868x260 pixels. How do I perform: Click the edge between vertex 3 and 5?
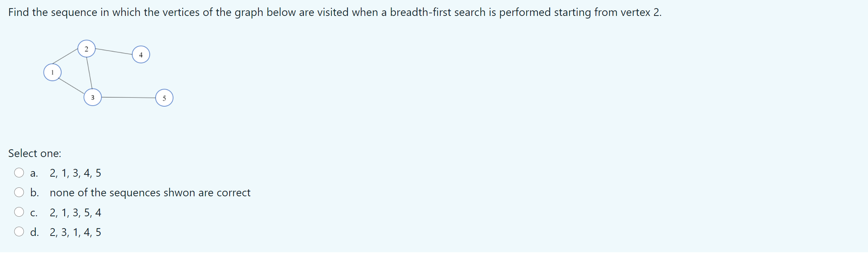tap(128, 98)
